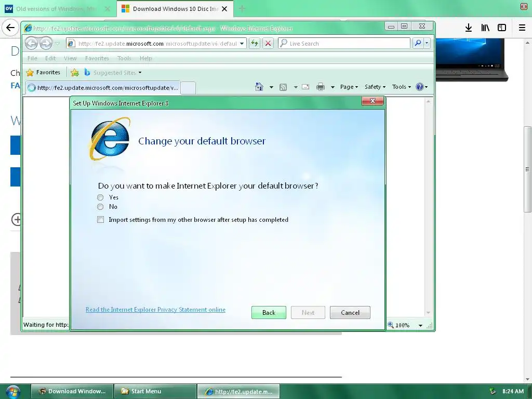Open Page dropdown menu
The image size is (532, 399).
[x=349, y=87]
